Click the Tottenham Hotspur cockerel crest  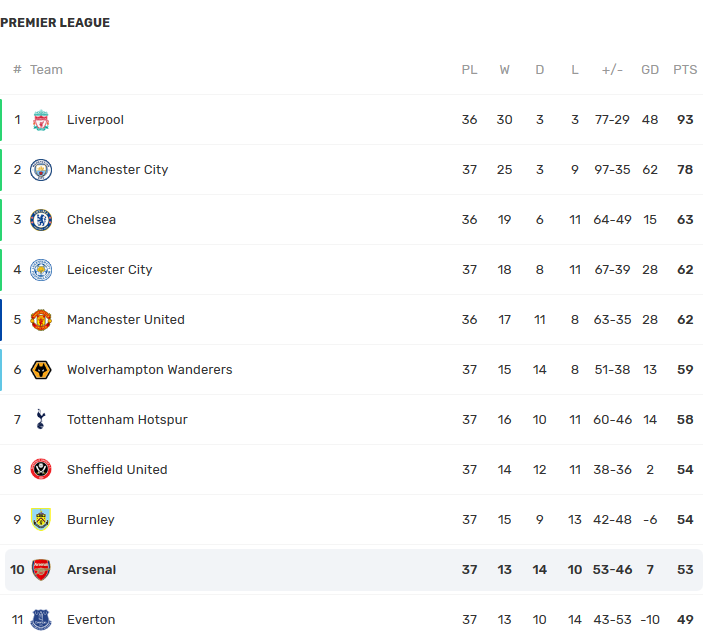pos(41,420)
